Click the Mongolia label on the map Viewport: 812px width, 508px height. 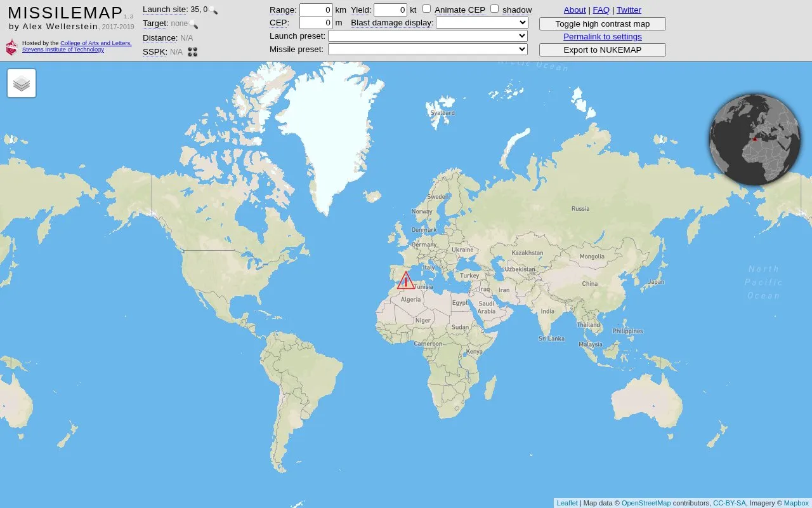coord(593,257)
